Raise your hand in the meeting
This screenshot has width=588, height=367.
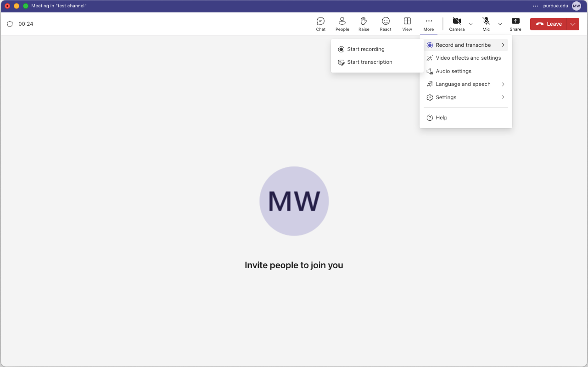coord(364,24)
